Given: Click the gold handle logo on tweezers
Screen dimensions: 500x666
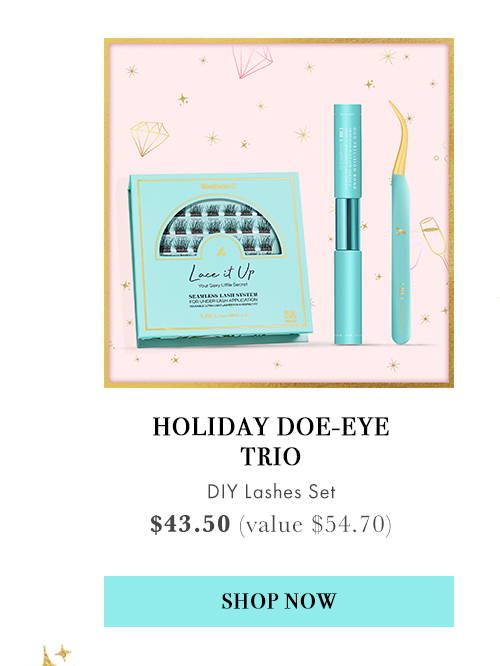Looking at the screenshot, I should [400, 232].
